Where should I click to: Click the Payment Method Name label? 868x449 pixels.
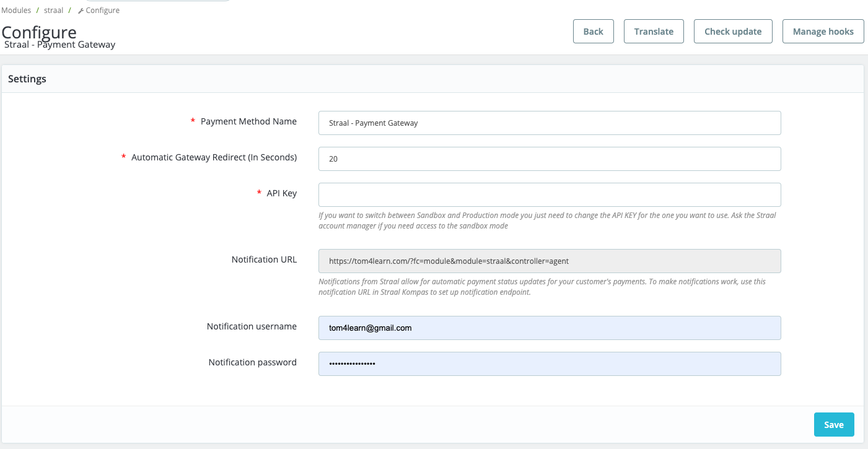pos(248,121)
